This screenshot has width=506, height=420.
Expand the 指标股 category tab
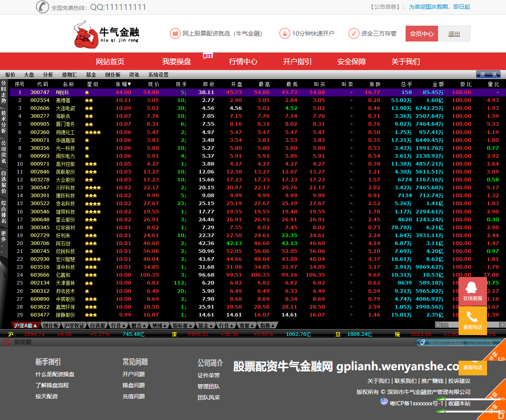[182, 326]
